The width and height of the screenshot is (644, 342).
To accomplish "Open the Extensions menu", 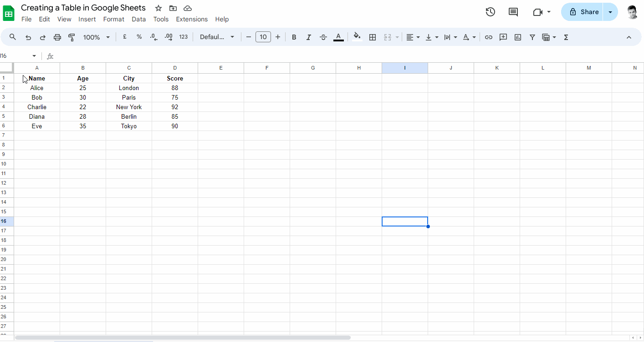I will pyautogui.click(x=192, y=19).
